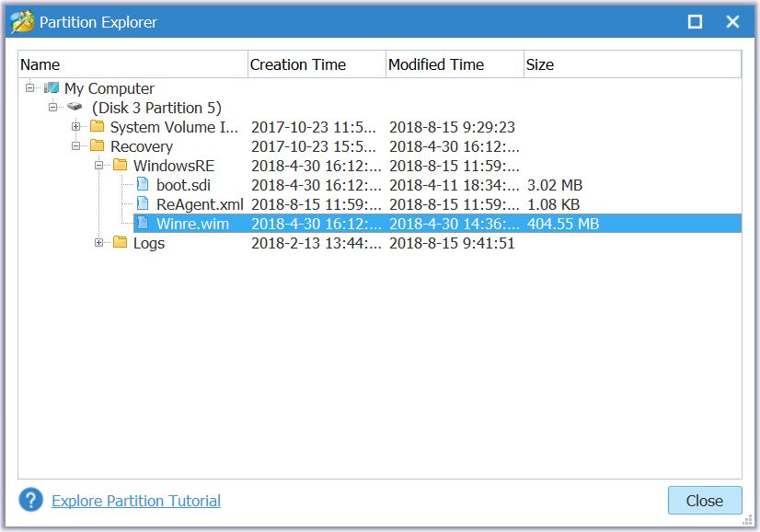Sort by the Size column header
The image size is (760, 532).
(x=632, y=64)
